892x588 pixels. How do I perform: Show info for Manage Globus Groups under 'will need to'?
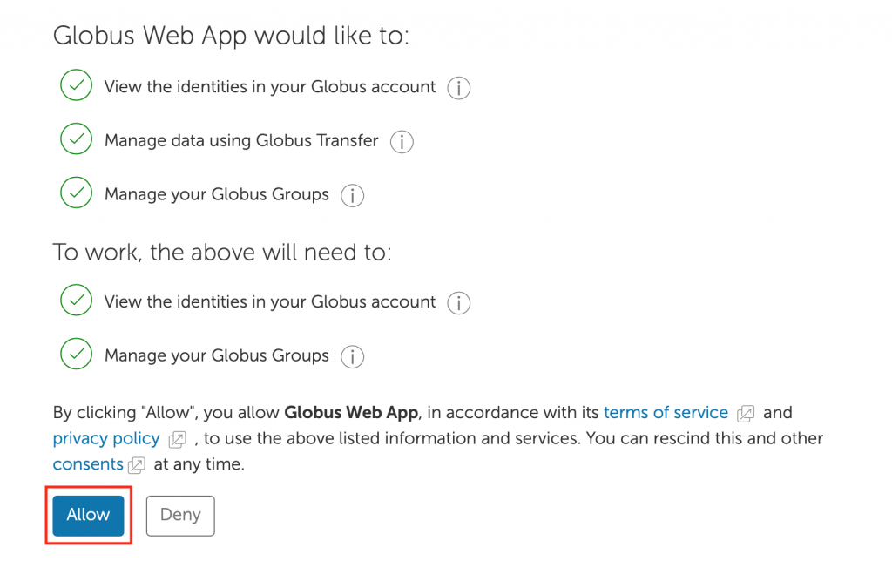(352, 357)
